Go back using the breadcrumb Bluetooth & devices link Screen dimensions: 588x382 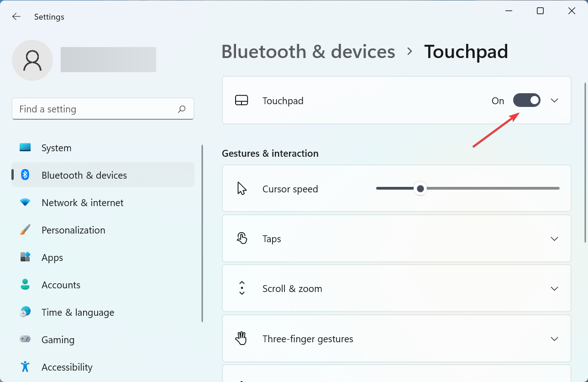[308, 52]
